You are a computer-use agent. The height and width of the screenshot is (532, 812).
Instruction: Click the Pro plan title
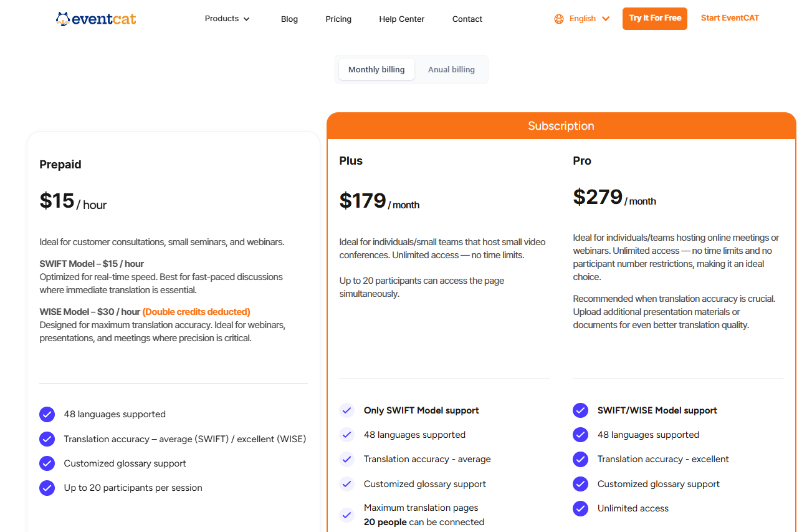click(x=582, y=161)
